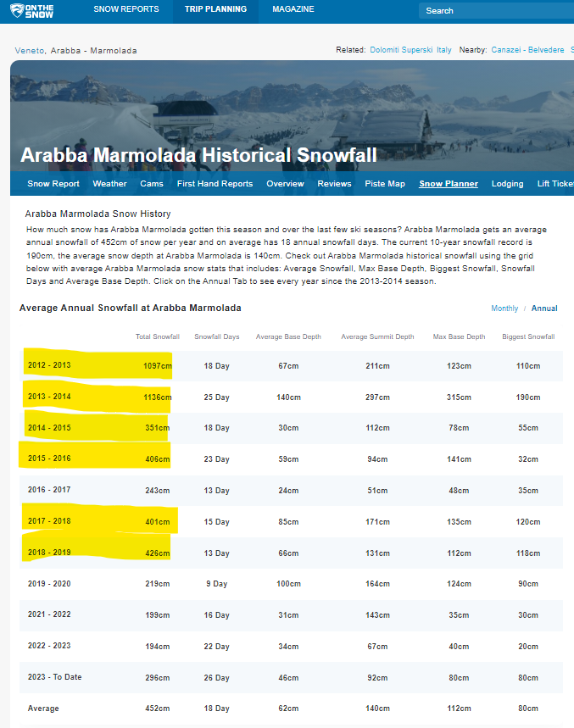The image size is (574, 728).
Task: Click the 100cm average base depth value
Action: 288,584
